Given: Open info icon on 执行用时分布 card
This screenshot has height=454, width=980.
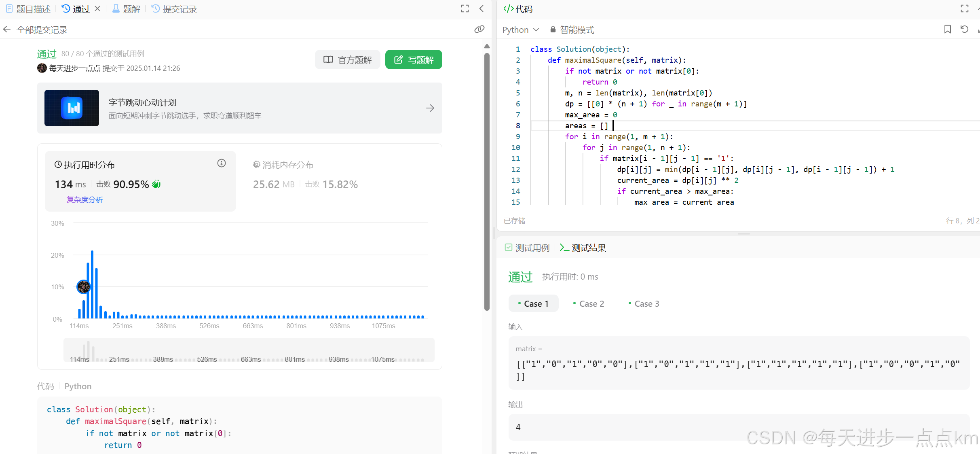Looking at the screenshot, I should (x=221, y=163).
